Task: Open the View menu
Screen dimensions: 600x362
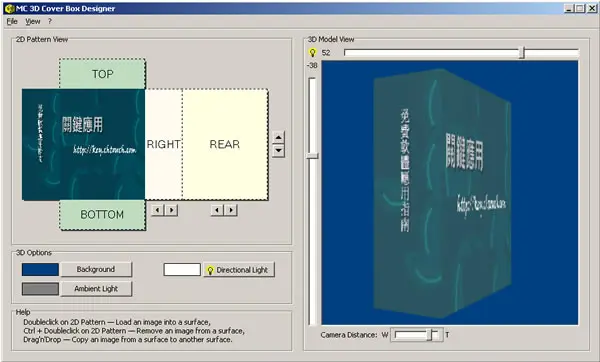Action: coord(33,21)
